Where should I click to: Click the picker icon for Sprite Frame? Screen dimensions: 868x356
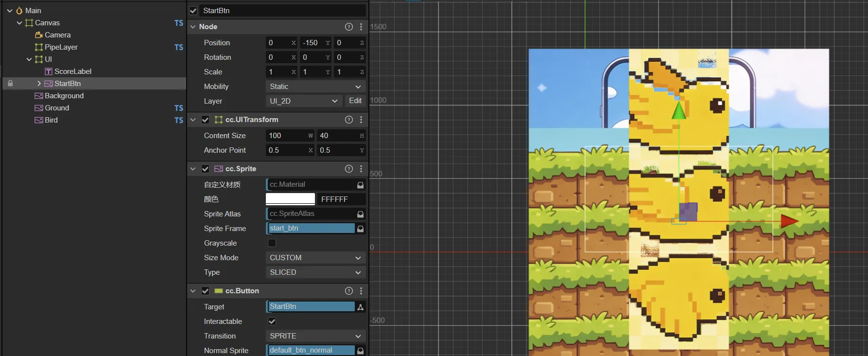click(x=361, y=229)
